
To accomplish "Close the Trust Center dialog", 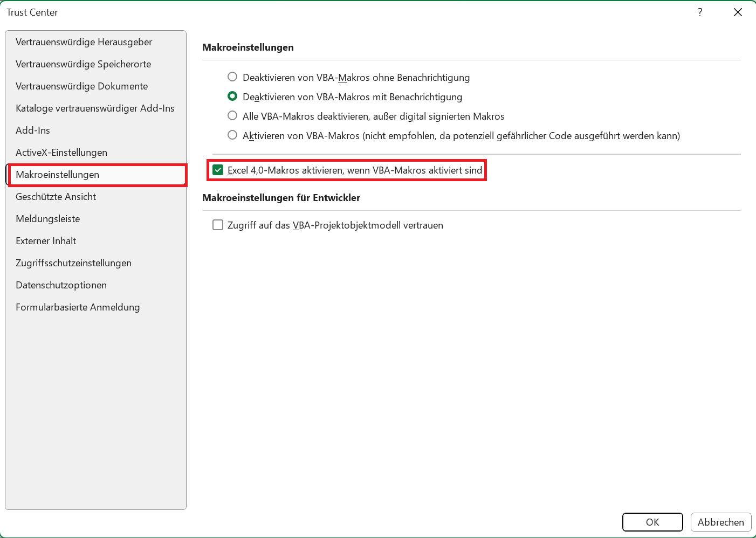I will [x=738, y=12].
